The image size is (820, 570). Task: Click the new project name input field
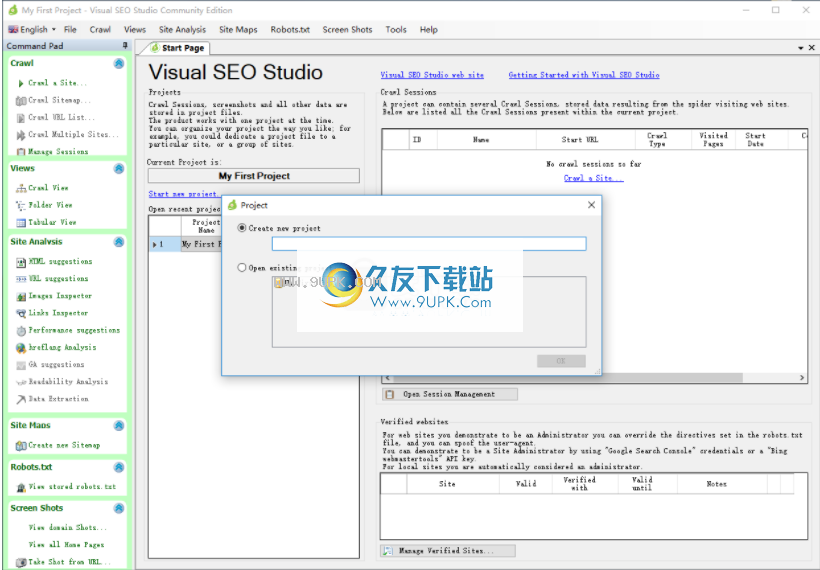point(429,244)
